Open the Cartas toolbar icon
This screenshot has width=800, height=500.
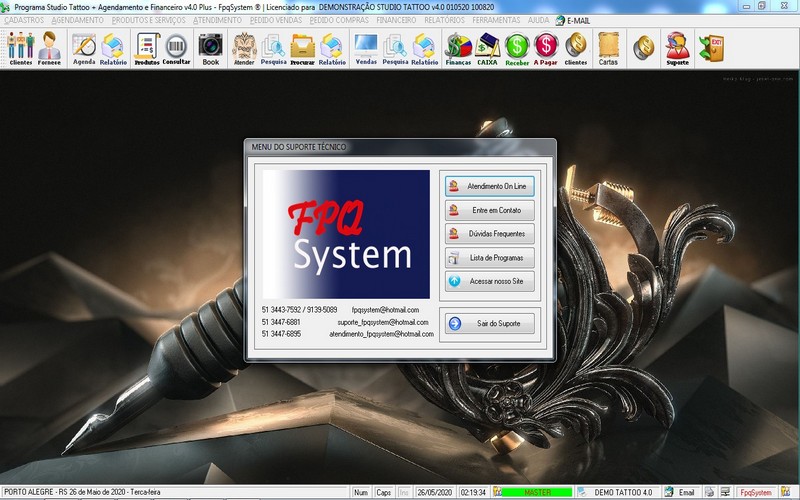coord(608,47)
